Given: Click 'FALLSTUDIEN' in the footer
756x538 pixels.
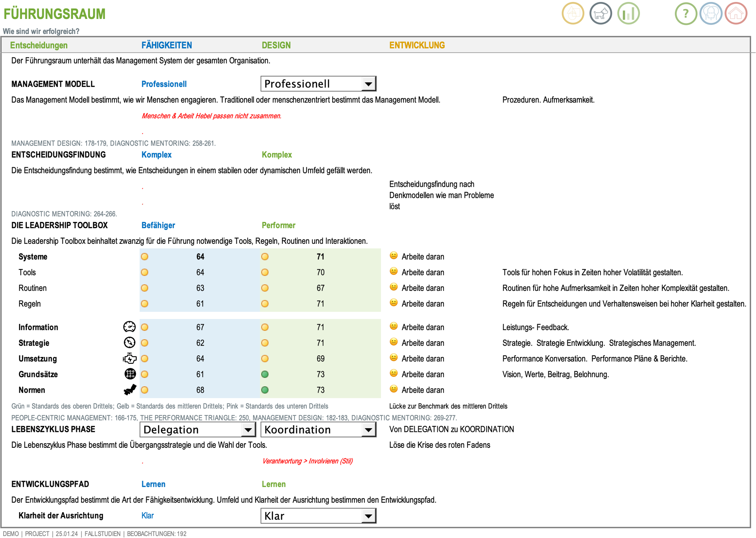Looking at the screenshot, I should pyautogui.click(x=103, y=534).
